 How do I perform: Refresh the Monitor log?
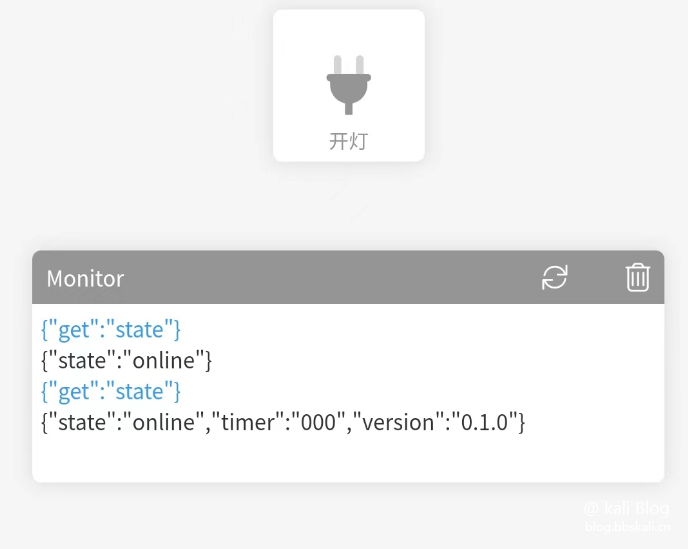(555, 277)
